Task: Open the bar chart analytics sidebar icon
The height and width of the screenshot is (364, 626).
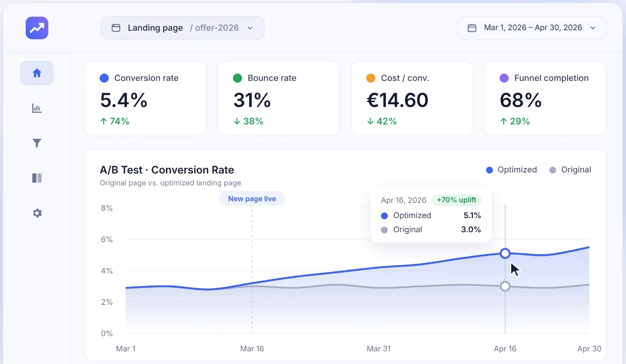Action: (37, 108)
